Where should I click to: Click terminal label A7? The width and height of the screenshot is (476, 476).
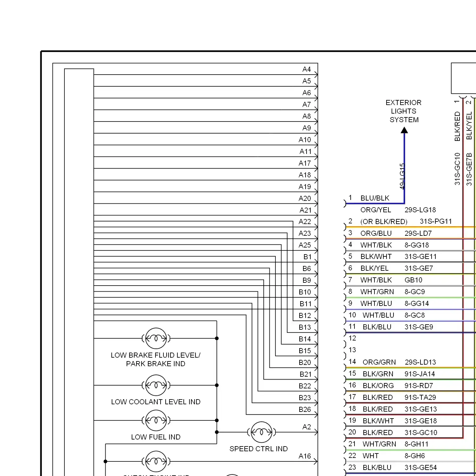(307, 104)
